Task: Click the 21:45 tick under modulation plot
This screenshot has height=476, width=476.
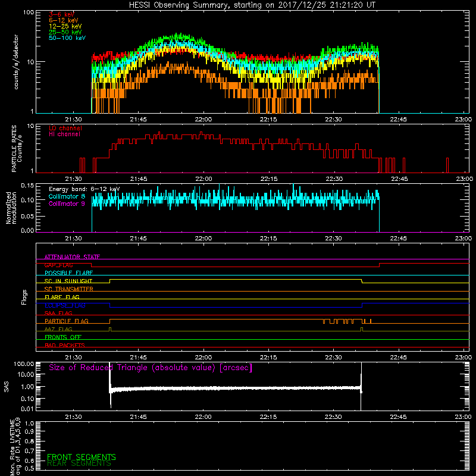Action: (139, 239)
